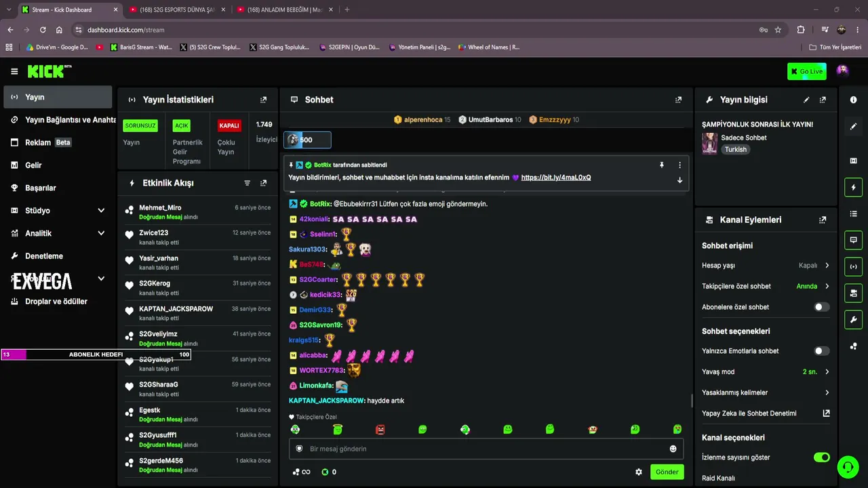Click the chat identity shield icon
Screen dimensions: 868x488
299,449
